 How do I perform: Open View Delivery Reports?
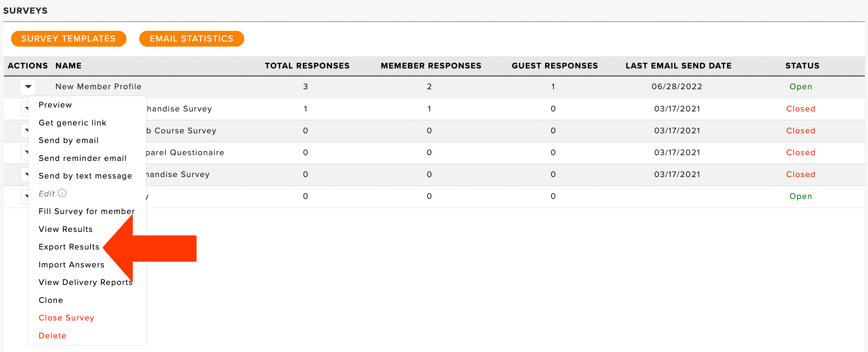click(x=86, y=282)
